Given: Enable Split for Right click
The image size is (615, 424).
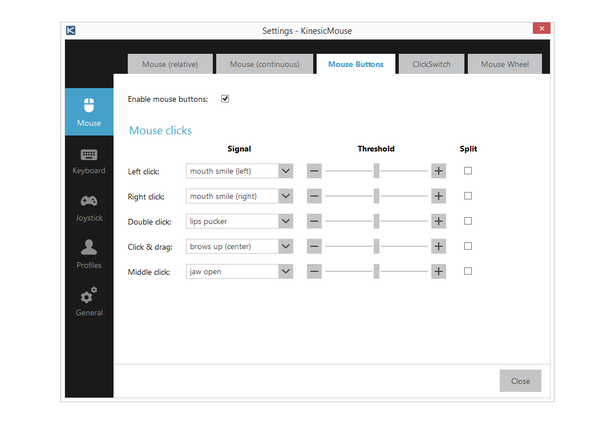Looking at the screenshot, I should (468, 196).
